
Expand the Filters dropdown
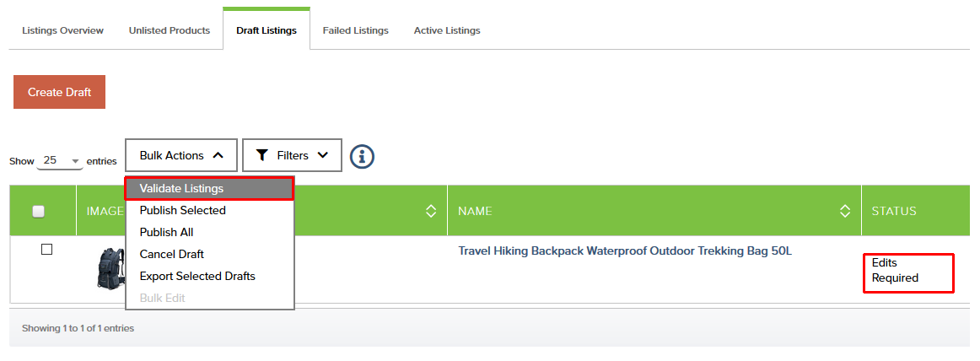click(x=292, y=155)
